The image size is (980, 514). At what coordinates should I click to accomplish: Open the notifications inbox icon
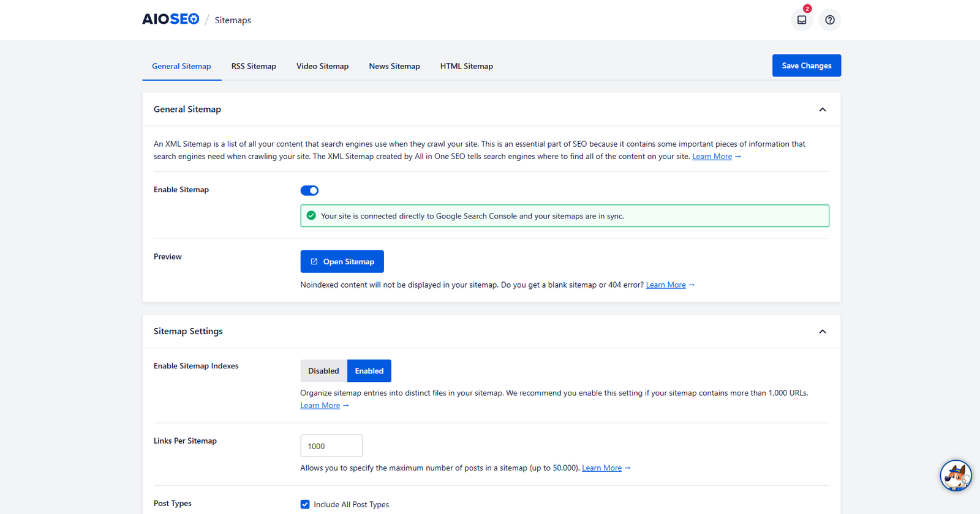click(x=801, y=20)
